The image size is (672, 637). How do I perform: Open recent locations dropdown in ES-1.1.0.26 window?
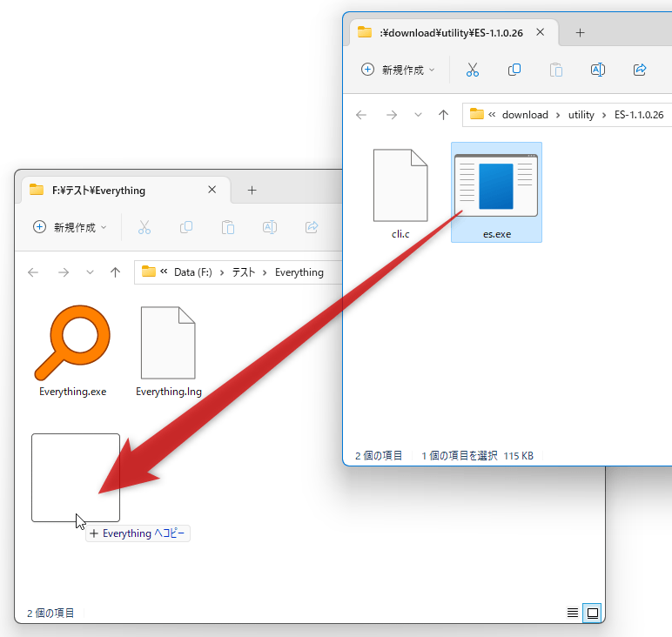418,115
